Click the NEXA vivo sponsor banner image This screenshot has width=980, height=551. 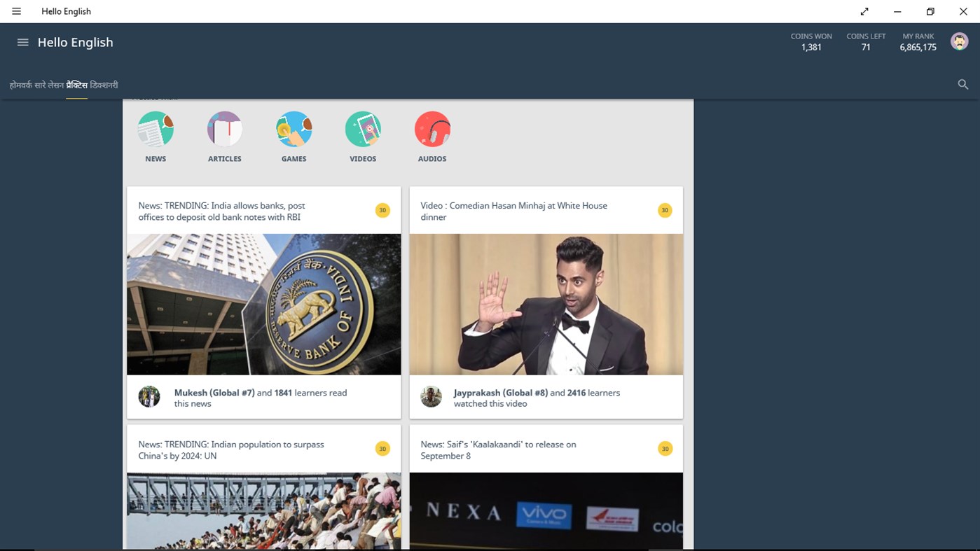pyautogui.click(x=546, y=510)
